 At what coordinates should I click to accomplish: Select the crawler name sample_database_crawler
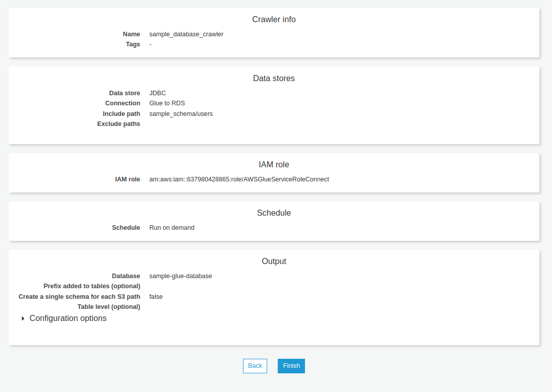coord(186,34)
